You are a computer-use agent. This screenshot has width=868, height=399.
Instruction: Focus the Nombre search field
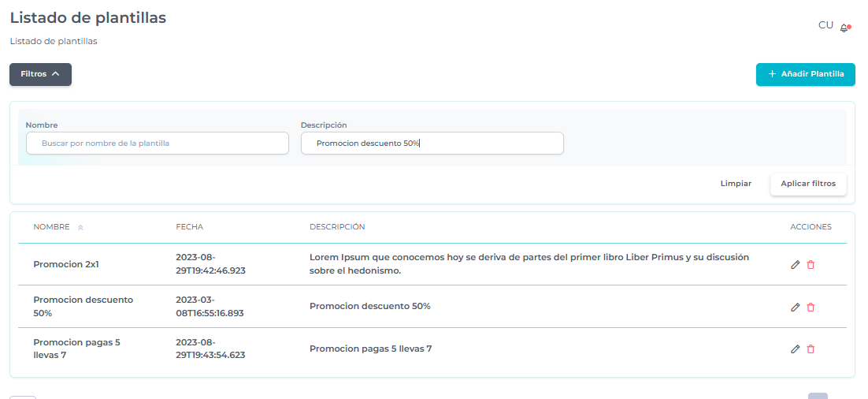click(158, 144)
